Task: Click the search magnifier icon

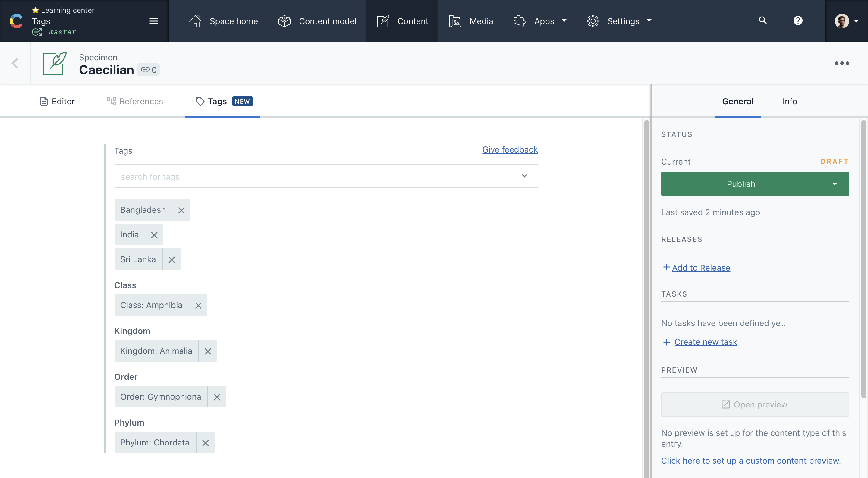Action: pyautogui.click(x=763, y=21)
